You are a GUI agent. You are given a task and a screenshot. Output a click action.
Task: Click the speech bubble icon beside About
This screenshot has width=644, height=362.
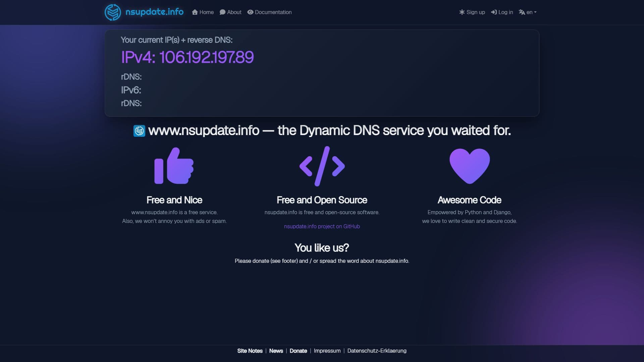tap(222, 12)
